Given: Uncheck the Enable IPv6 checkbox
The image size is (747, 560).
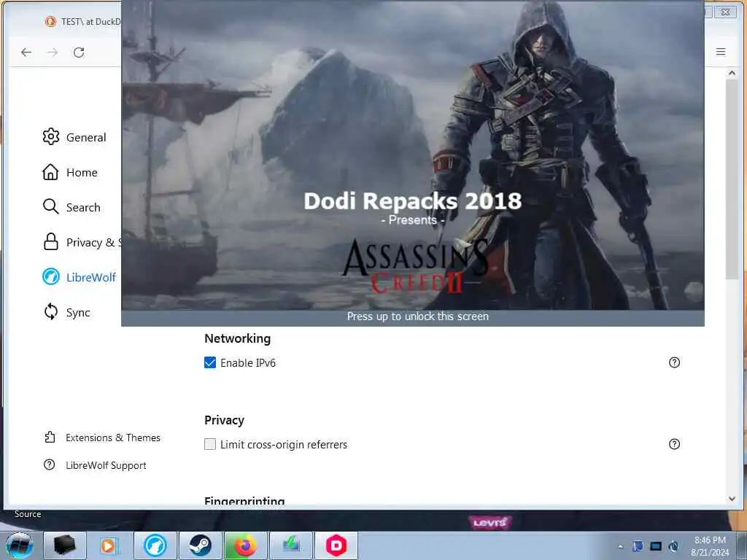Looking at the screenshot, I should coord(210,363).
